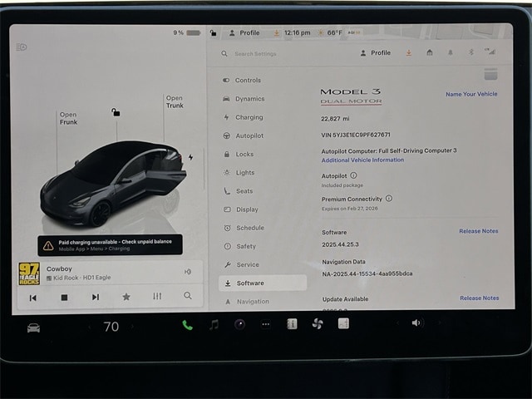Screen dimensions: 532x399
Task: Click the Name Your Vehicle link
Action: click(471, 94)
